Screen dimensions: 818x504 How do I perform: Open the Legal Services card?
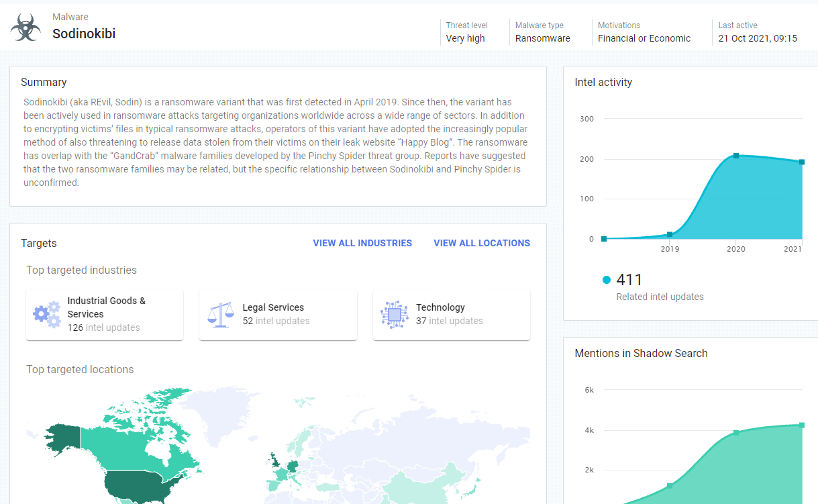click(278, 315)
